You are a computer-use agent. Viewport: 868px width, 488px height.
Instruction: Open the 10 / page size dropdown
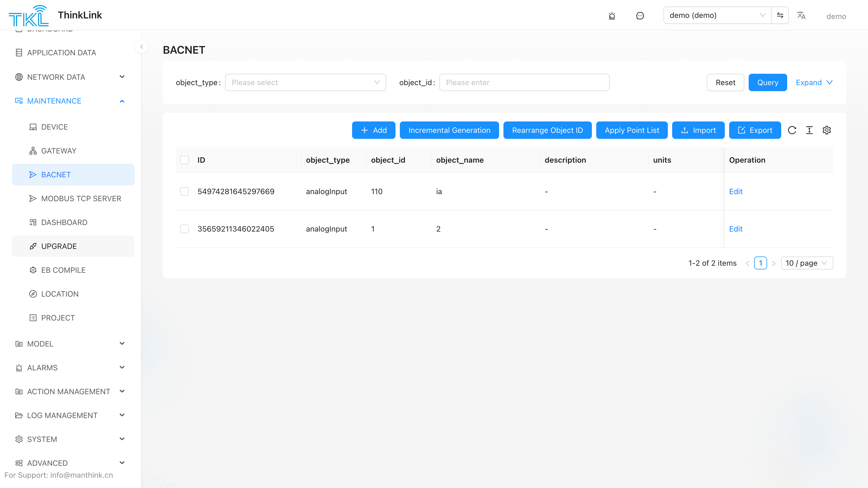tap(807, 263)
